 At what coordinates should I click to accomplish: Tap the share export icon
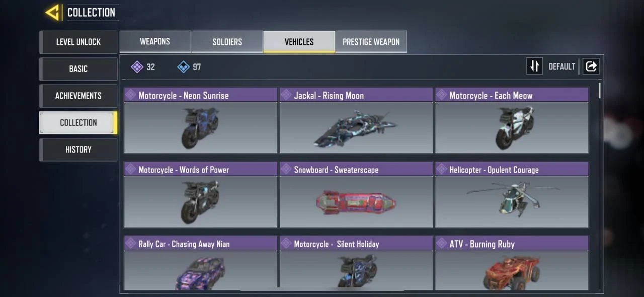(x=591, y=66)
